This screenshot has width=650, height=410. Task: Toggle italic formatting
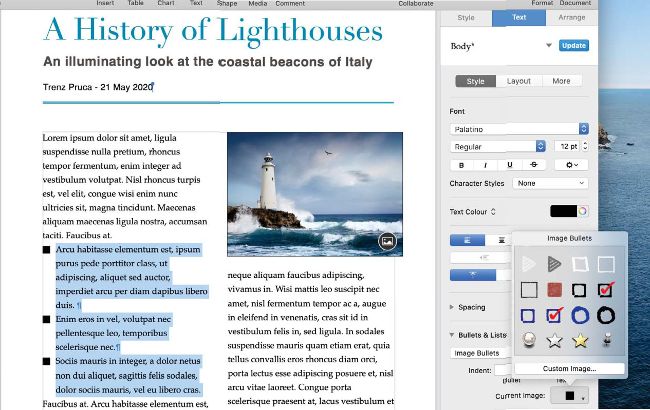(486, 165)
